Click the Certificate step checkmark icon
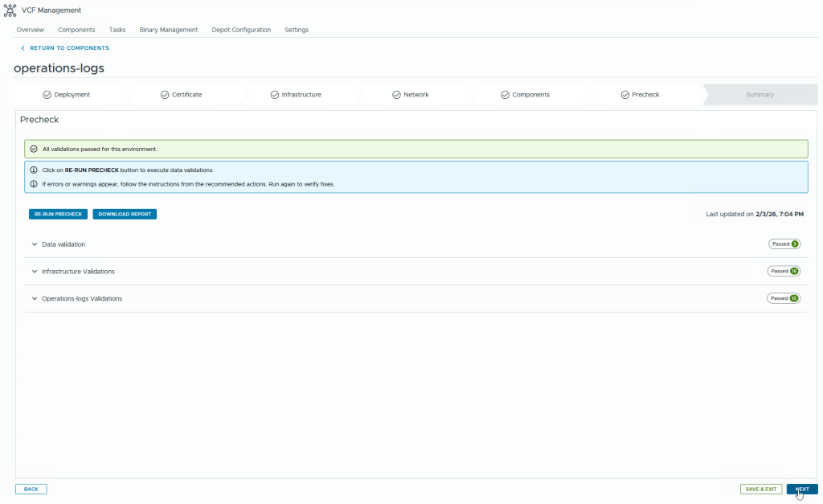The width and height of the screenshot is (823, 504). tap(165, 95)
